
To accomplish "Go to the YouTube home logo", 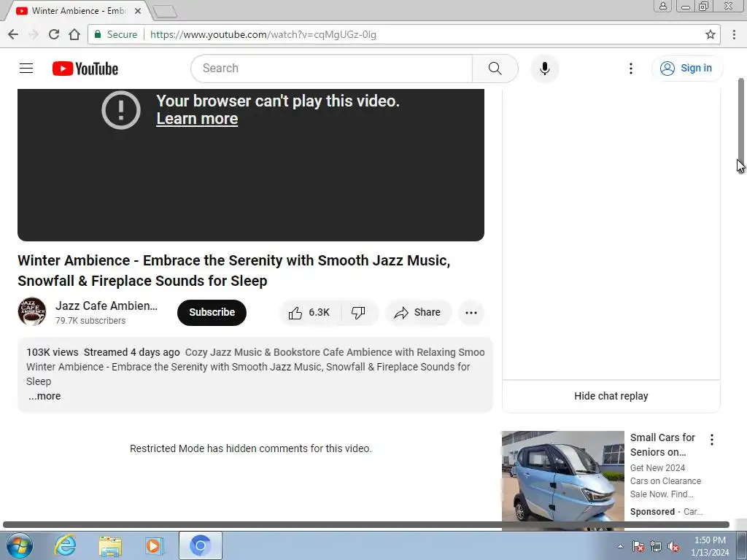I will 85,69.
